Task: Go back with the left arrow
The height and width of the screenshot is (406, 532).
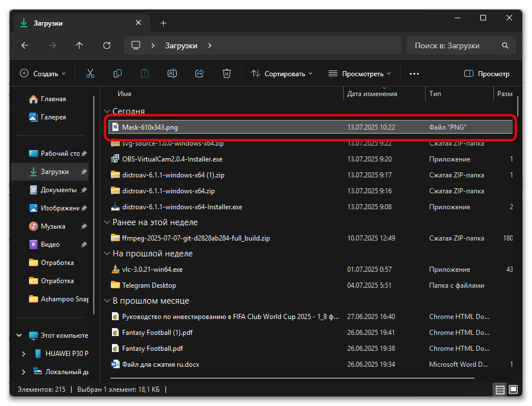Action: (x=25, y=45)
